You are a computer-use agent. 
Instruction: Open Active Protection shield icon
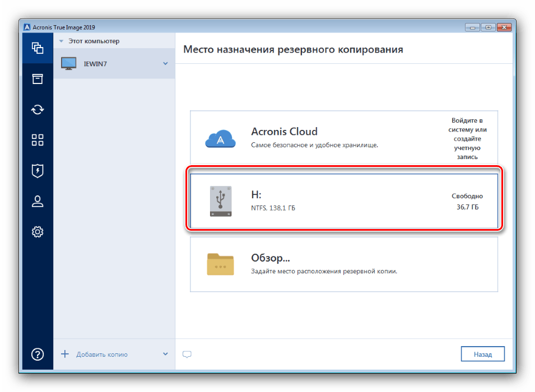(x=38, y=171)
